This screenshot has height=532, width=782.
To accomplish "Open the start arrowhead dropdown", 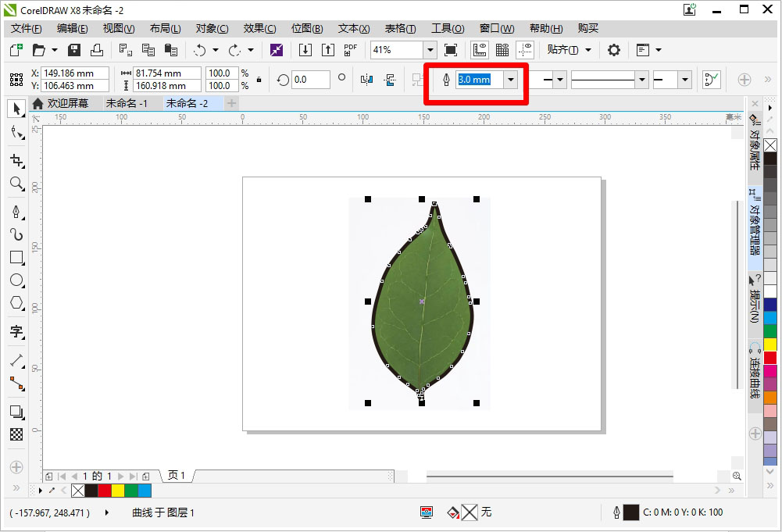I will point(560,79).
